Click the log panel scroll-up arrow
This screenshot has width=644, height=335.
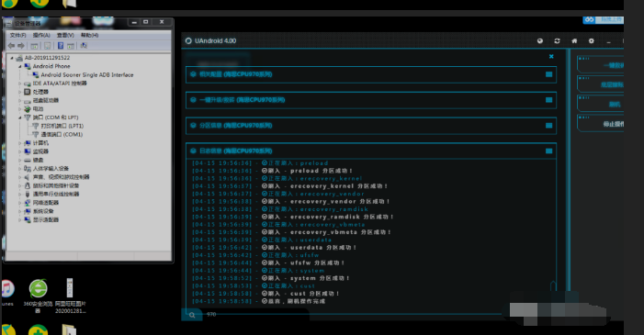coord(553,285)
